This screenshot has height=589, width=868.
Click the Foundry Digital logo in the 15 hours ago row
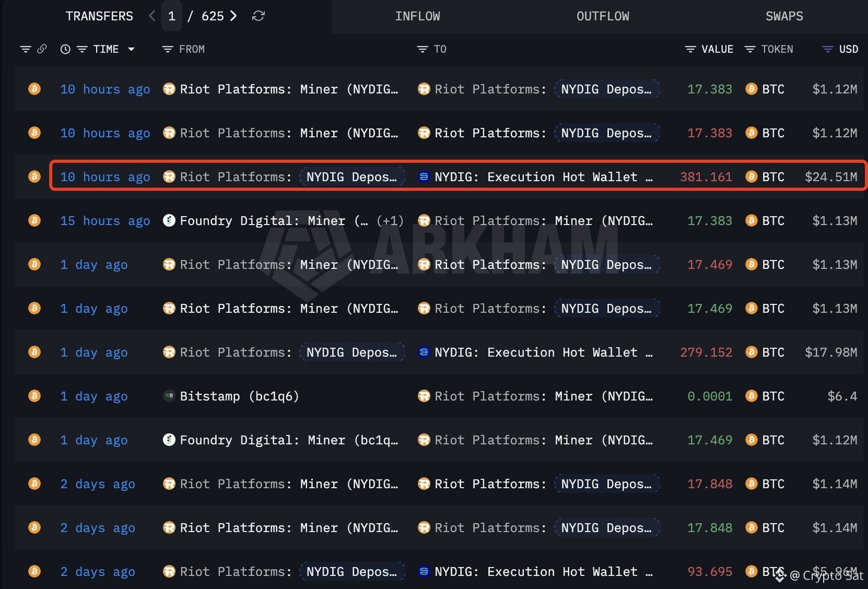[x=169, y=220]
